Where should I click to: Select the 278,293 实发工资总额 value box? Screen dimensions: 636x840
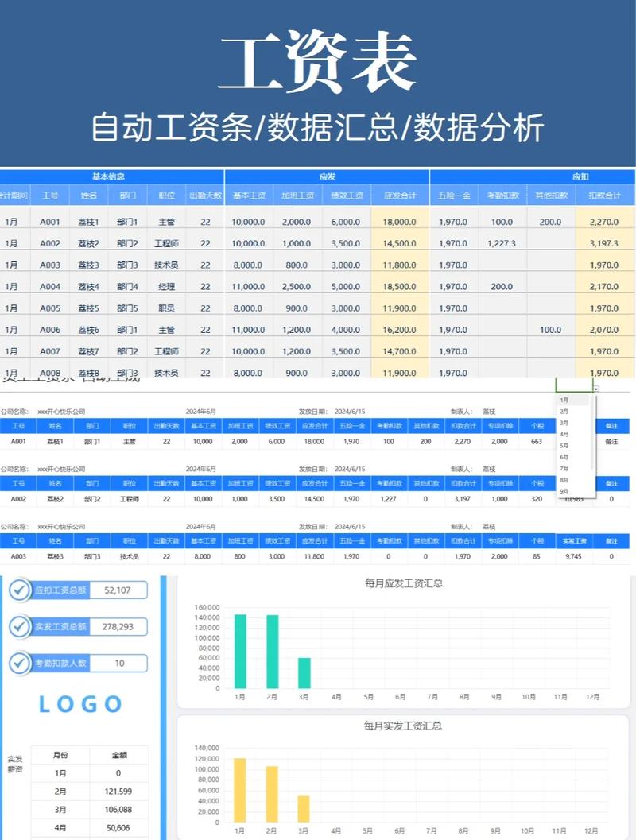pos(118,627)
